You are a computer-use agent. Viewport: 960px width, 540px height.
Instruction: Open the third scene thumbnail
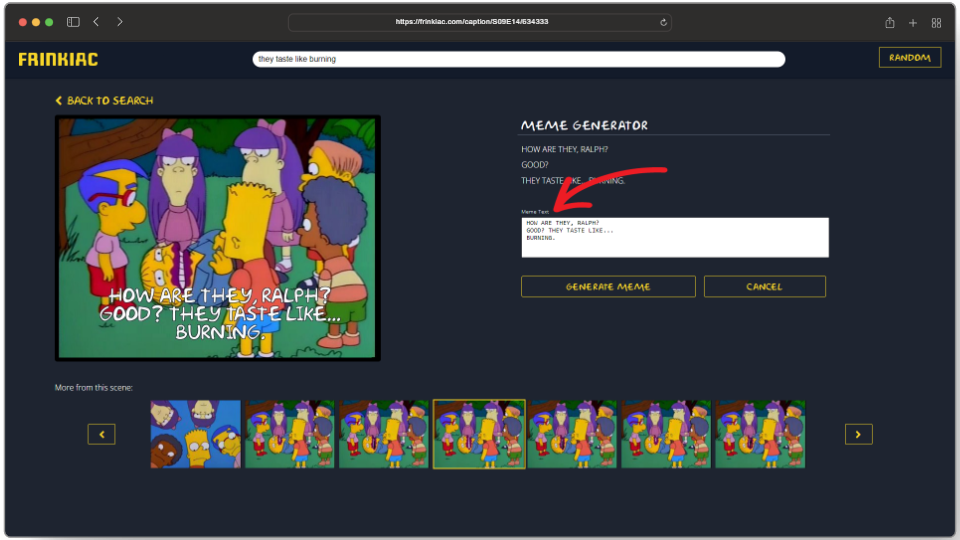[384, 435]
